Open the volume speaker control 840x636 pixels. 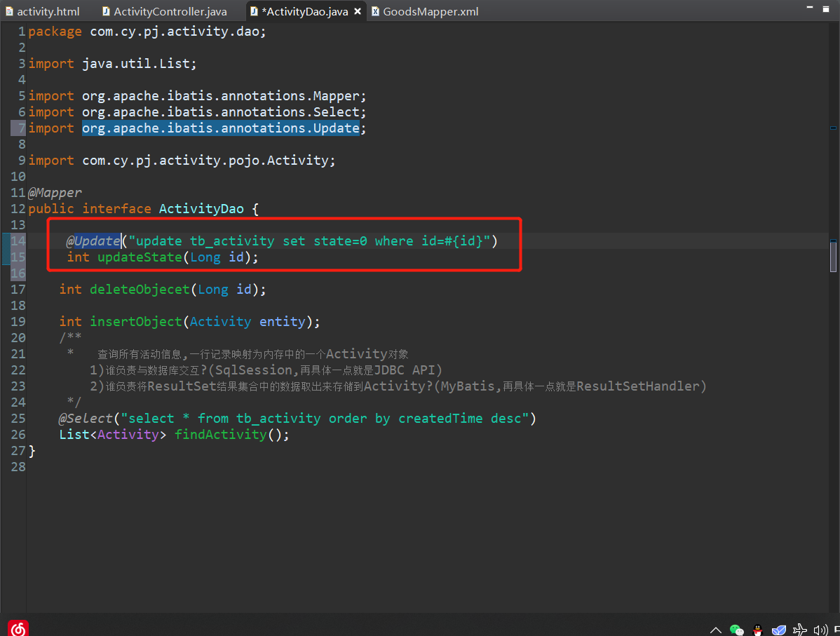(820, 630)
